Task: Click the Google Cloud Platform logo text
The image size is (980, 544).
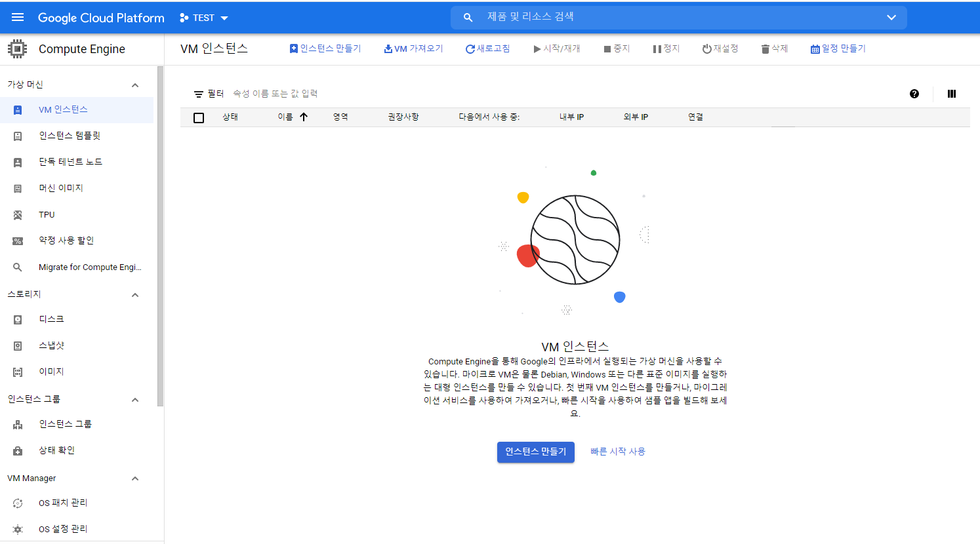Action: [101, 18]
